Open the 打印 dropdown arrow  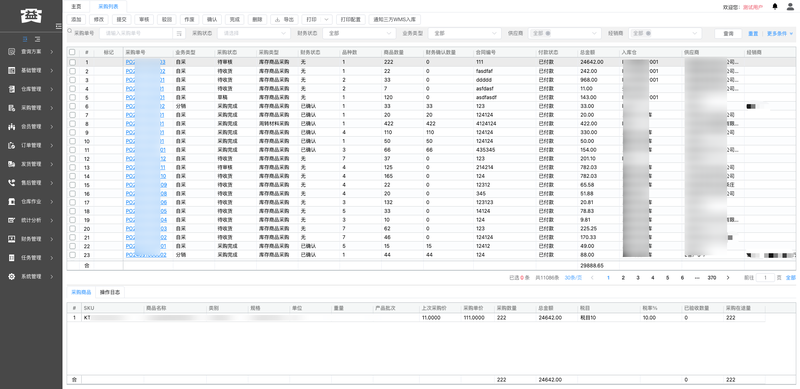tap(327, 19)
